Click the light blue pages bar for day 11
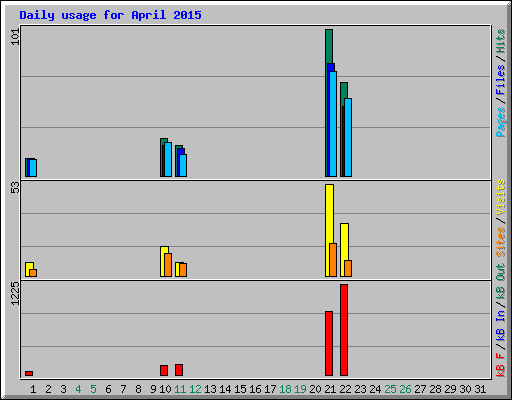 tap(183, 165)
